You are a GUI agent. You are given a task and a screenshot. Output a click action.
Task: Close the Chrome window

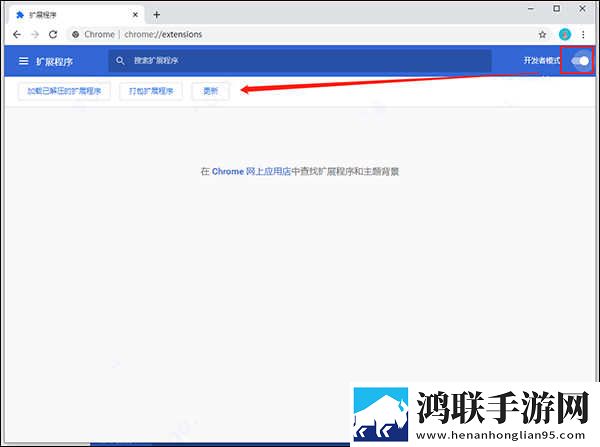[x=582, y=8]
